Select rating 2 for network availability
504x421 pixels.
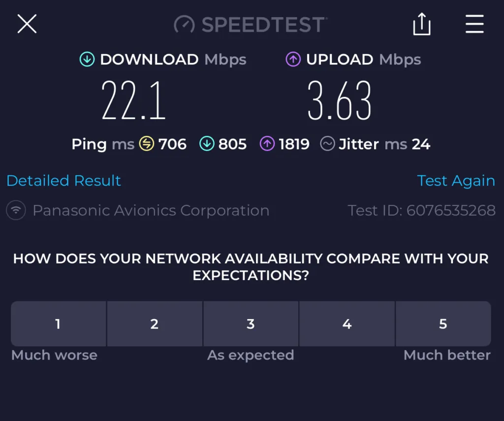[x=155, y=324]
